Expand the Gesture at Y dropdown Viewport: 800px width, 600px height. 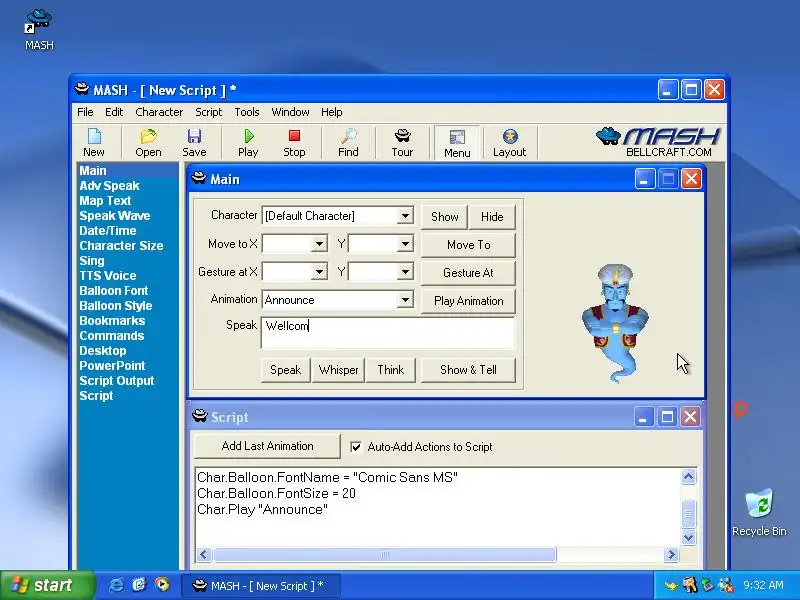tap(405, 272)
